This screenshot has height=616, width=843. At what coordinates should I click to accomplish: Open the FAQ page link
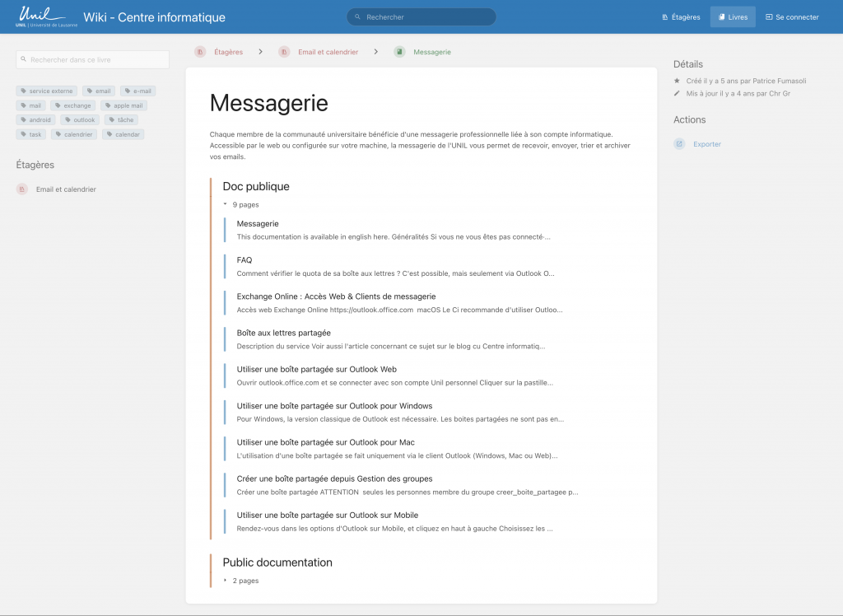(x=245, y=260)
